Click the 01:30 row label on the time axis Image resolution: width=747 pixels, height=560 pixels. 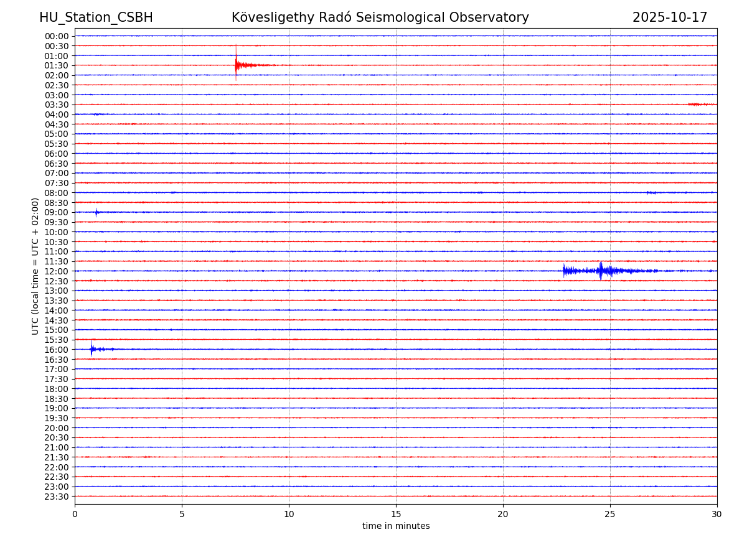[x=57, y=65]
